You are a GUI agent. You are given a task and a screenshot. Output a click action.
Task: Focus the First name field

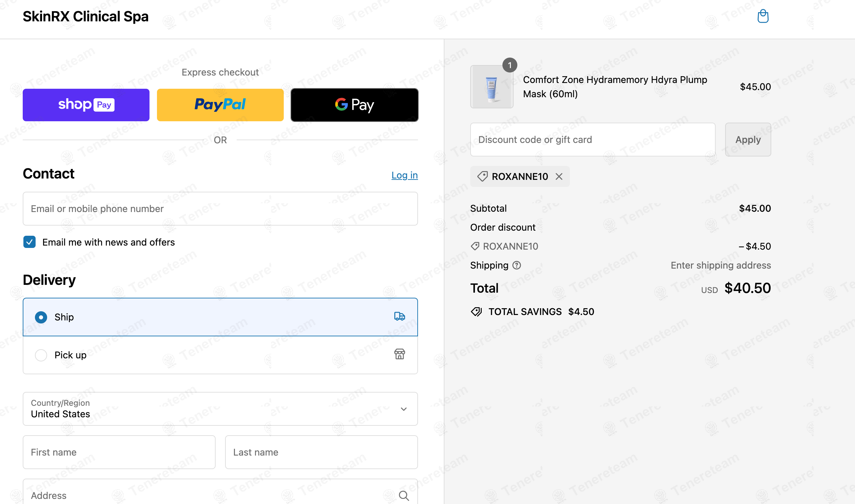119,452
